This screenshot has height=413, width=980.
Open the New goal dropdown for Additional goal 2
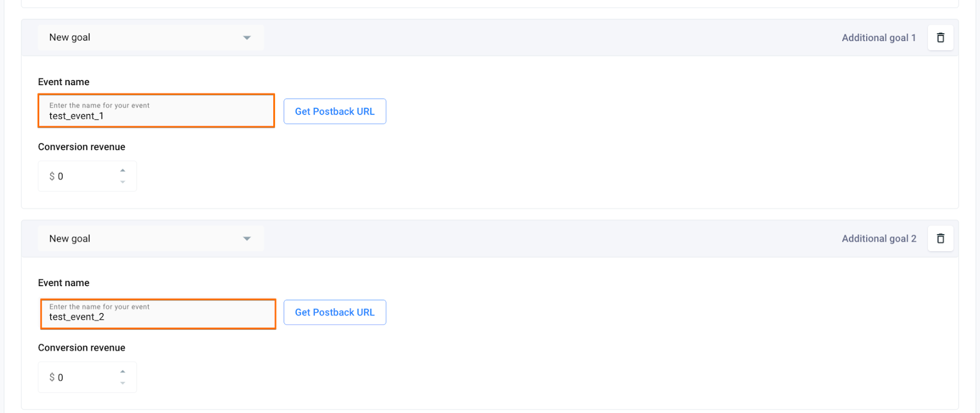click(x=150, y=238)
